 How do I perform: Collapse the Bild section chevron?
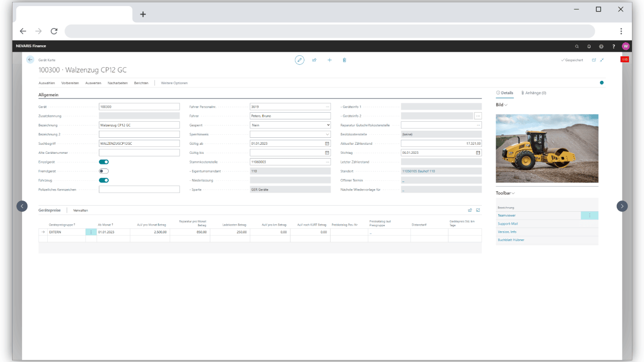pos(506,105)
